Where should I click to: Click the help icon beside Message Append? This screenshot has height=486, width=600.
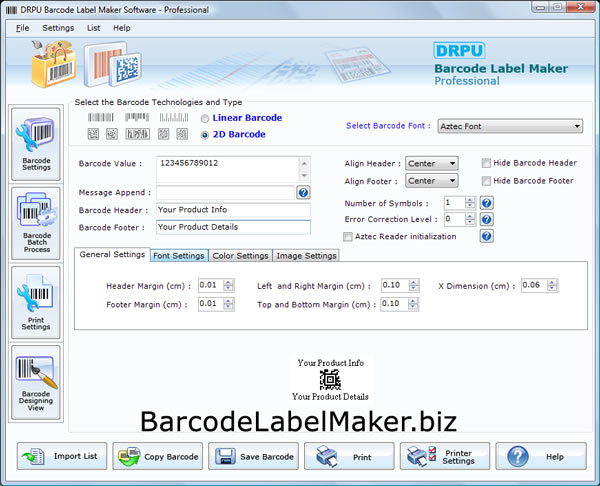(x=303, y=192)
